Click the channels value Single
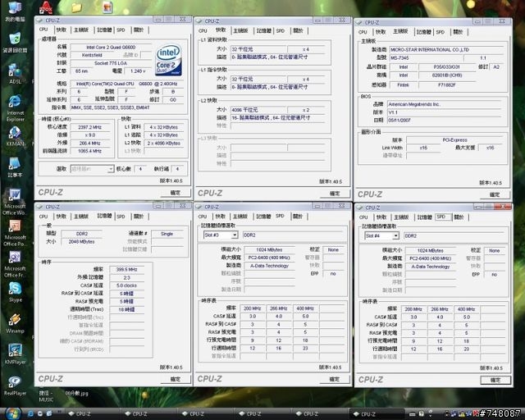The width and height of the screenshot is (525, 420). click(167, 234)
